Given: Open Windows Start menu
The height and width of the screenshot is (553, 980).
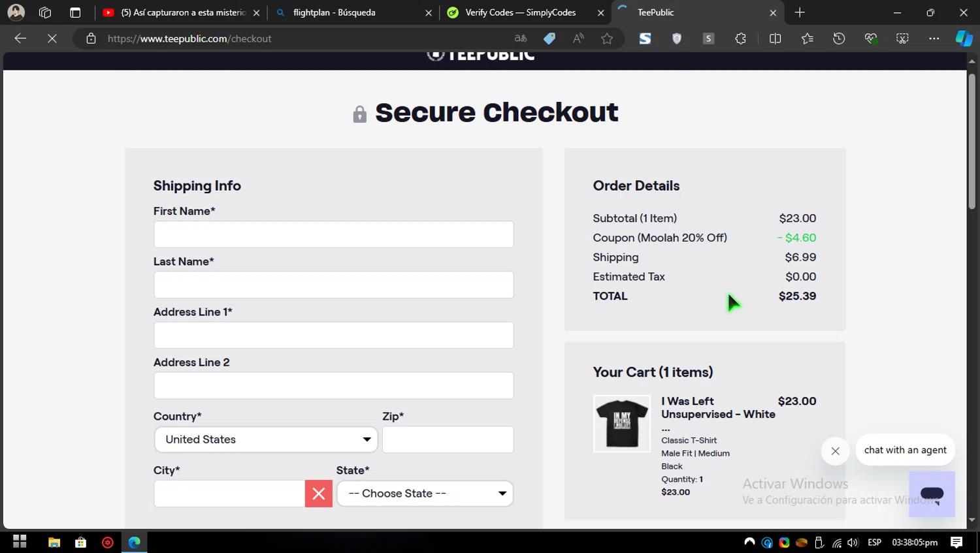Looking at the screenshot, I should point(20,542).
